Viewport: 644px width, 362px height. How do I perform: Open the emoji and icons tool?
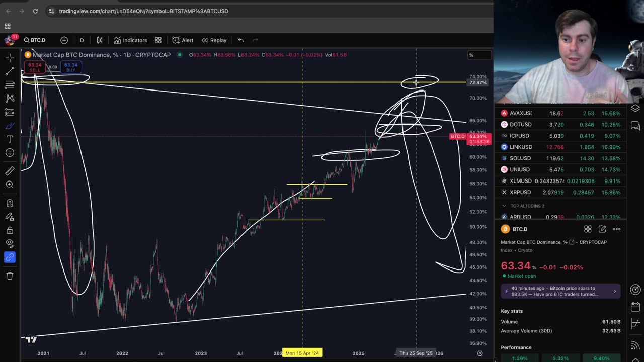tap(10, 153)
